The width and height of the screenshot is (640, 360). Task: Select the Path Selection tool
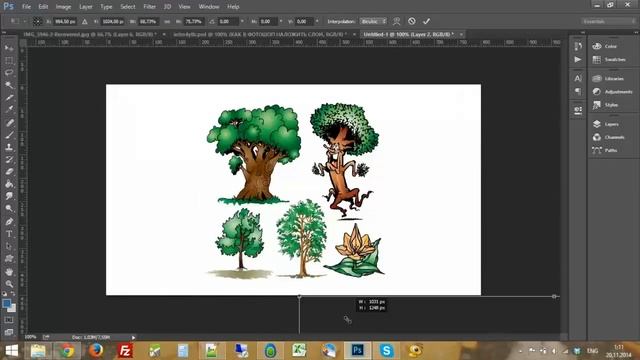click(9, 246)
